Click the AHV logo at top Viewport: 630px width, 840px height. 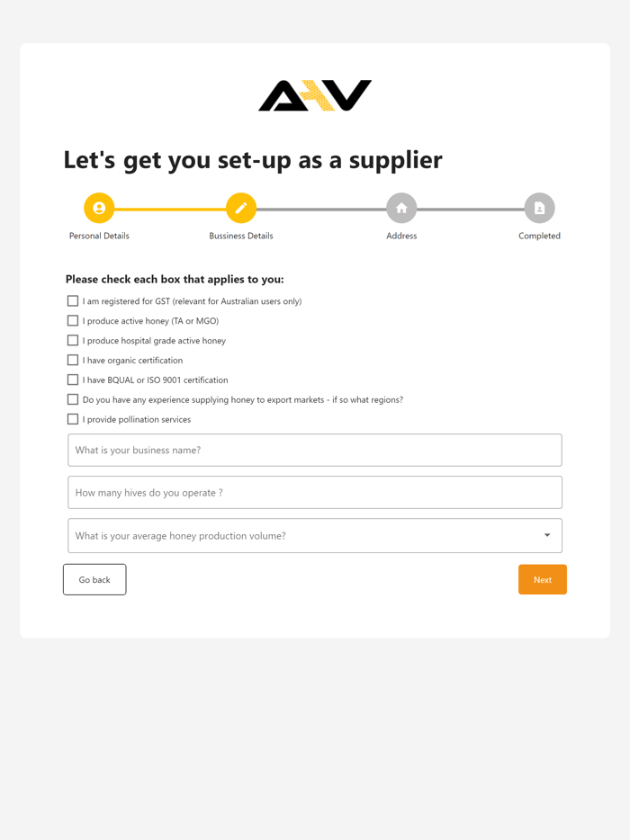click(315, 95)
